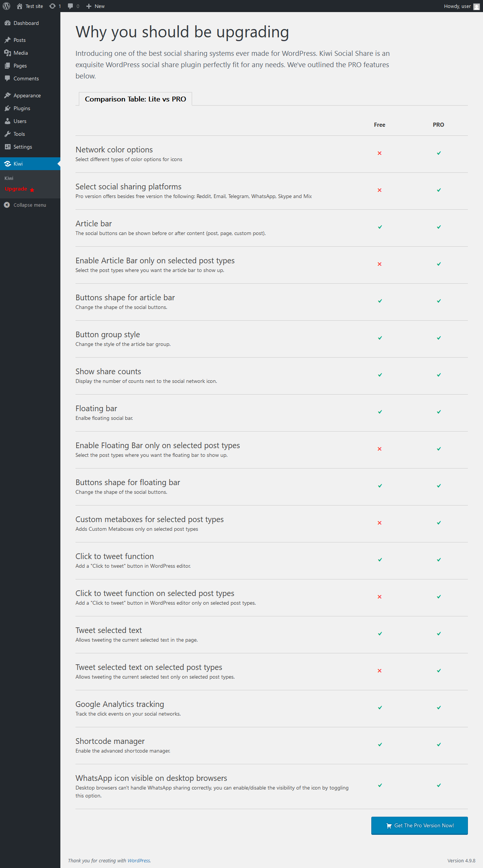Click the 'Google Analytics tracking' feature title
483x868 pixels.
(120, 704)
